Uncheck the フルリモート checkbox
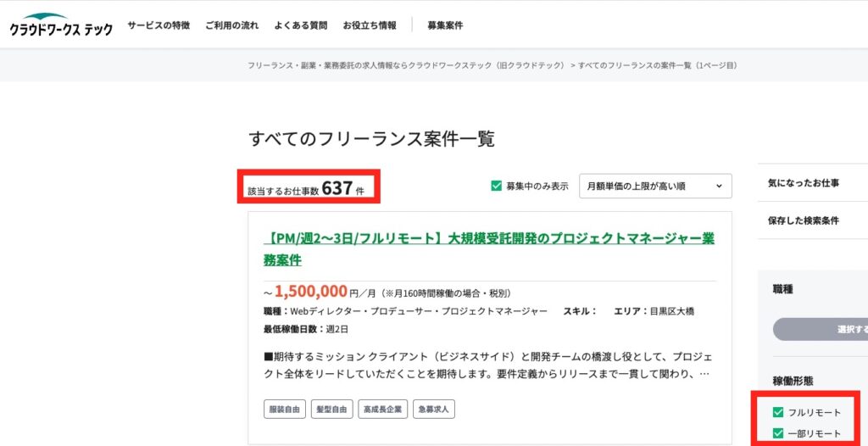 click(778, 413)
